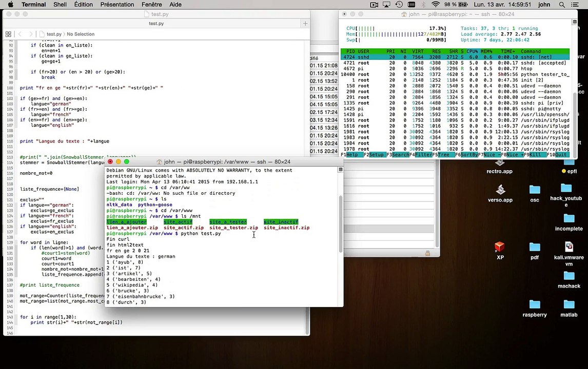
Task: Open the Shell menu
Action: (x=60, y=5)
